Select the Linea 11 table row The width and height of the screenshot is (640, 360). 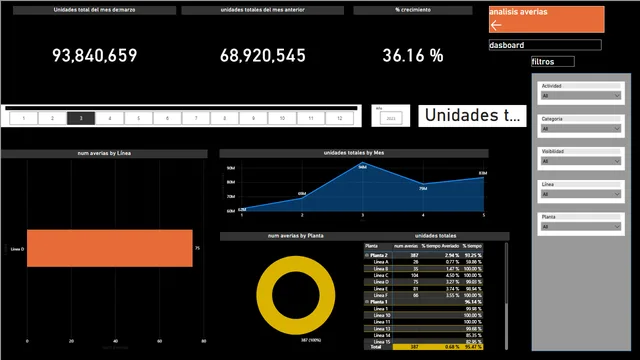(423, 322)
